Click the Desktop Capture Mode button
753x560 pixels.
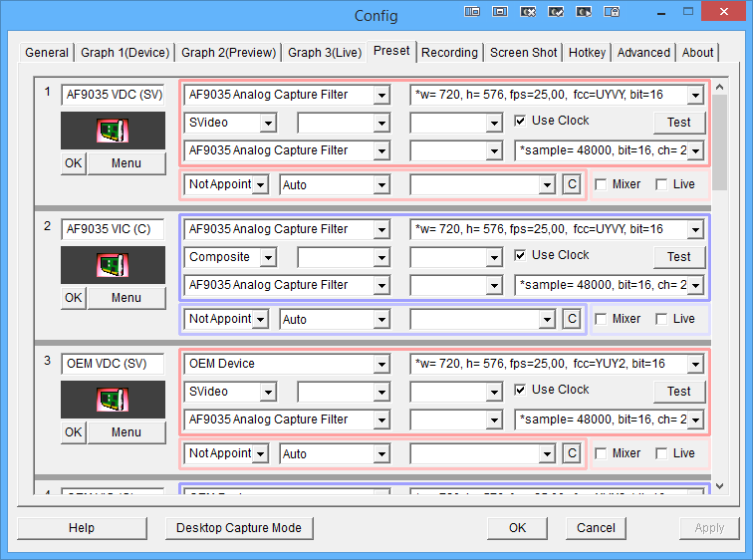point(239,528)
